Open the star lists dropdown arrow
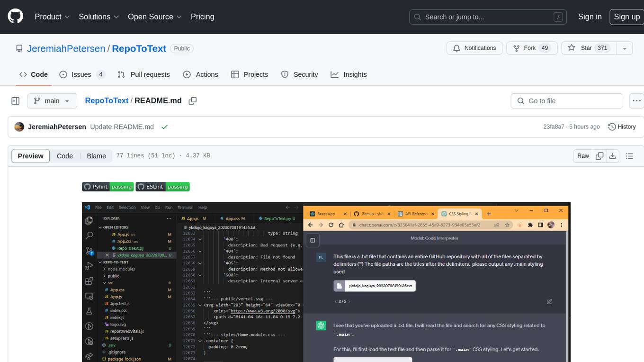Viewport: 644px width, 362px height. coord(625,48)
